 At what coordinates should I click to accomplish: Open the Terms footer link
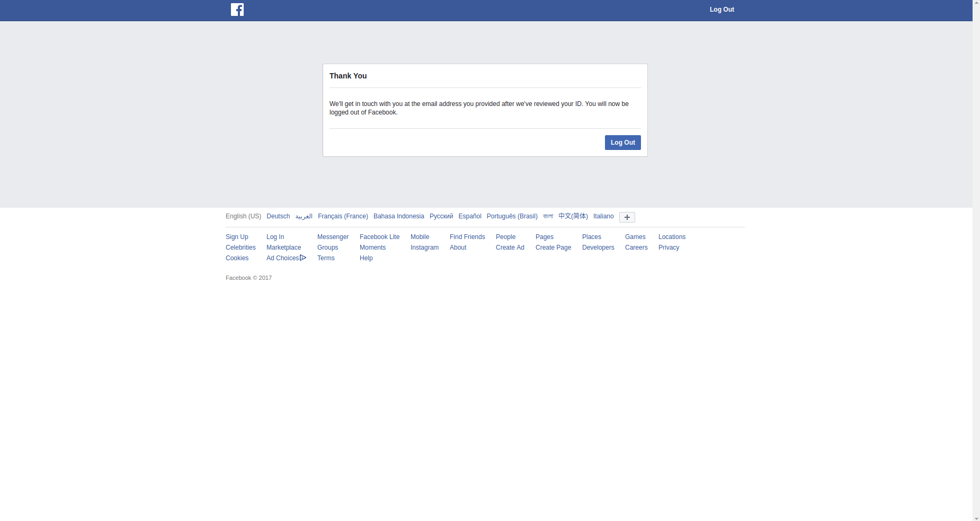click(326, 258)
